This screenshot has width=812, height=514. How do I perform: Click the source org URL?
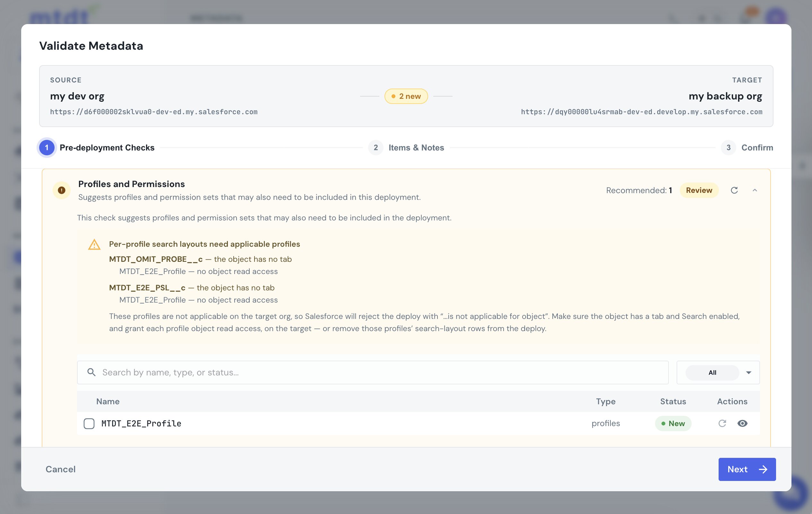pos(154,112)
